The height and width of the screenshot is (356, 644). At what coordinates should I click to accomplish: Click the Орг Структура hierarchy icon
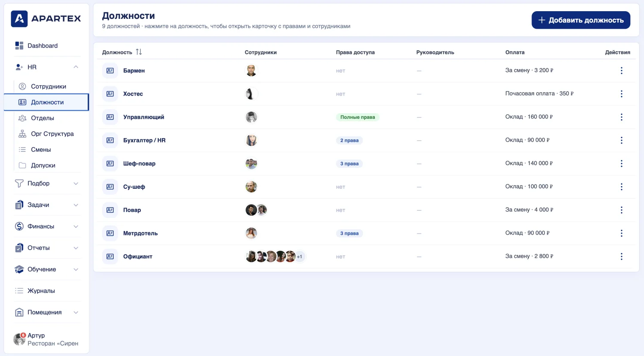22,134
